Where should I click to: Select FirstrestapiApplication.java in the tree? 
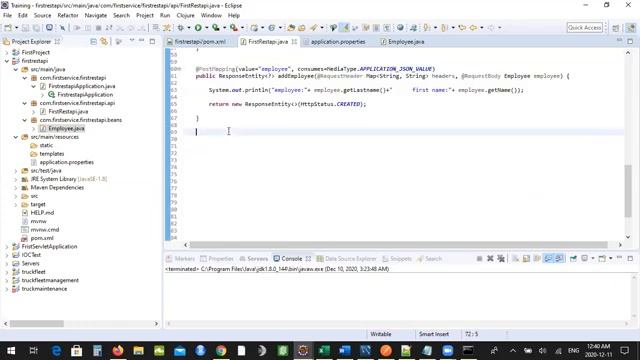tap(82, 86)
